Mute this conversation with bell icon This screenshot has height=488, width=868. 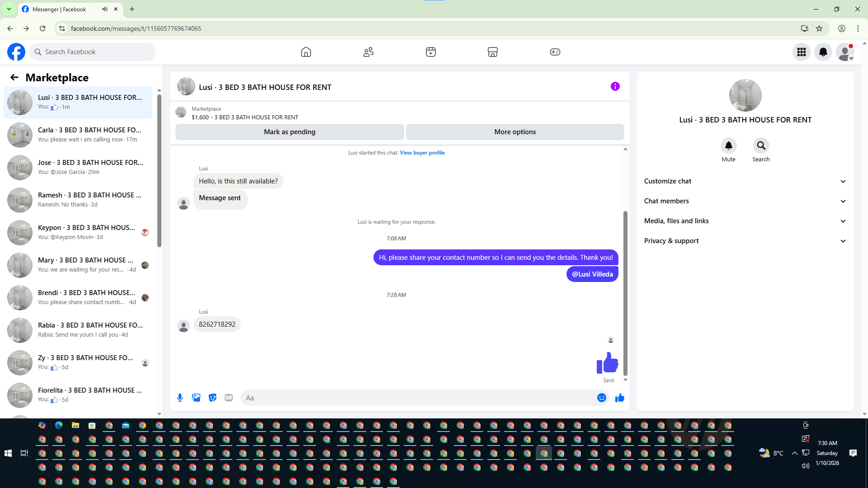pyautogui.click(x=728, y=145)
